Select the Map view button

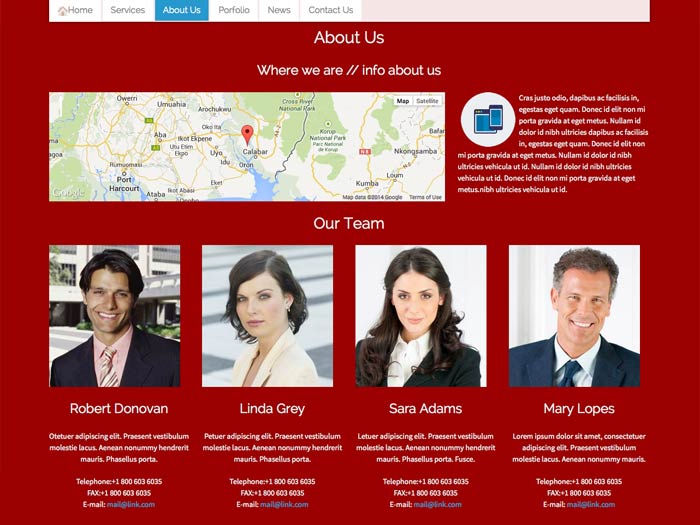click(403, 101)
